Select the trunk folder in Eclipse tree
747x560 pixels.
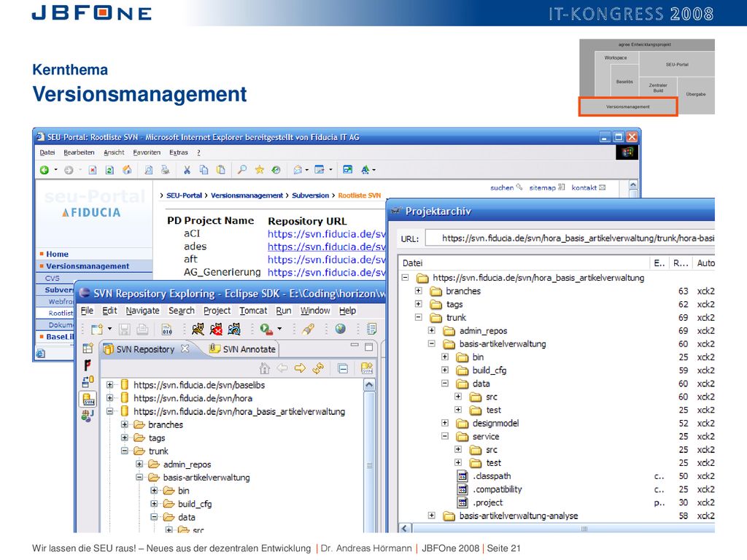[158, 451]
